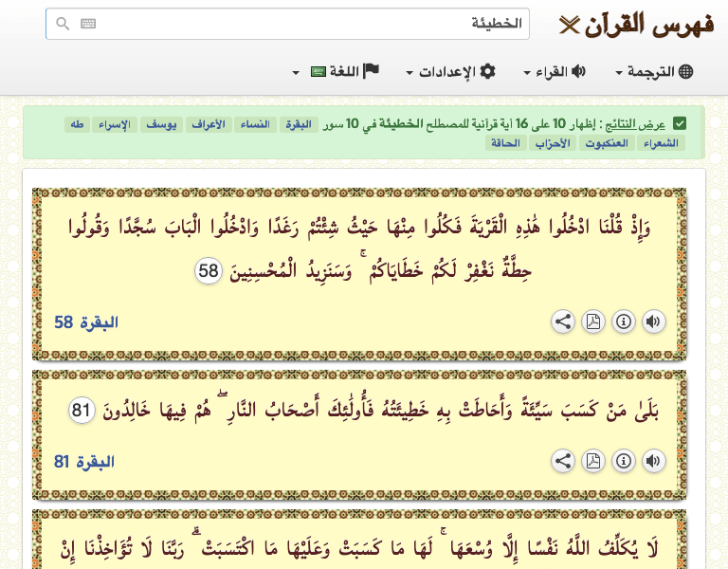Filter results by يوسف surah tag

tap(161, 124)
